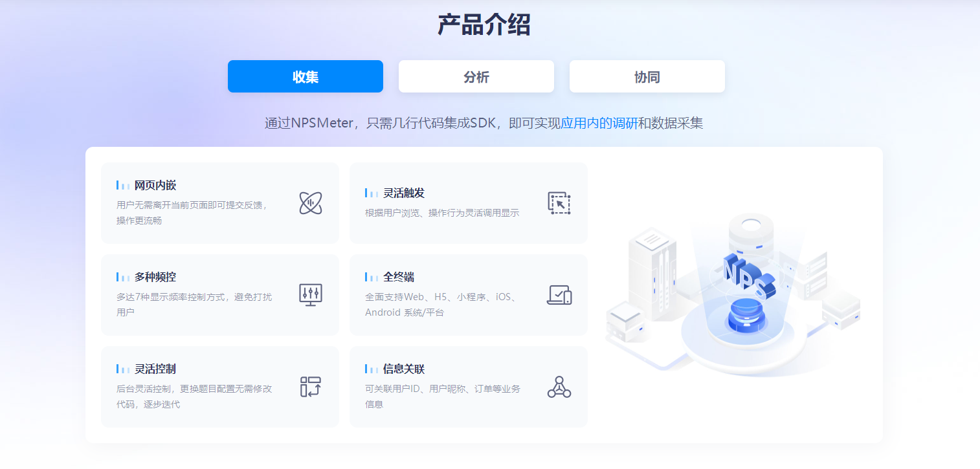Select the 收集 tab
Viewport: 980px width, 469px height.
pyautogui.click(x=306, y=77)
